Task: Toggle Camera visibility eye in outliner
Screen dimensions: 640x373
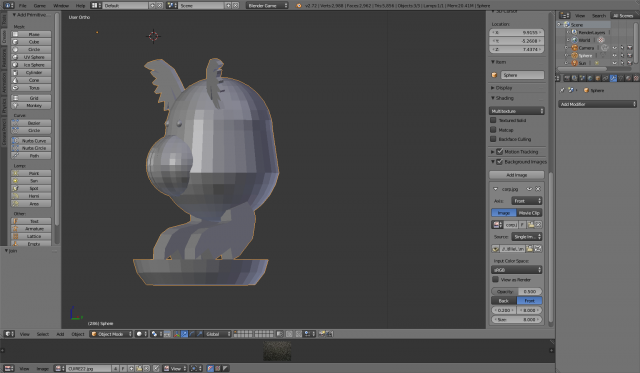Action: pos(614,48)
